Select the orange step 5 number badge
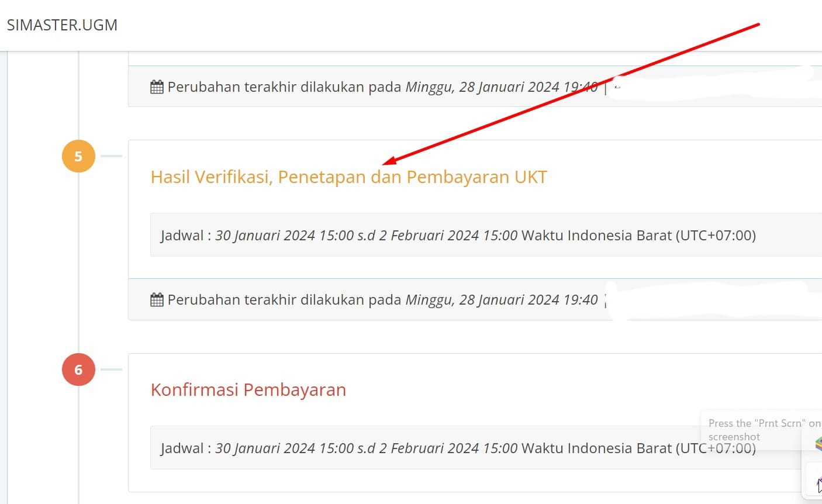This screenshot has width=822, height=504. coord(78,156)
